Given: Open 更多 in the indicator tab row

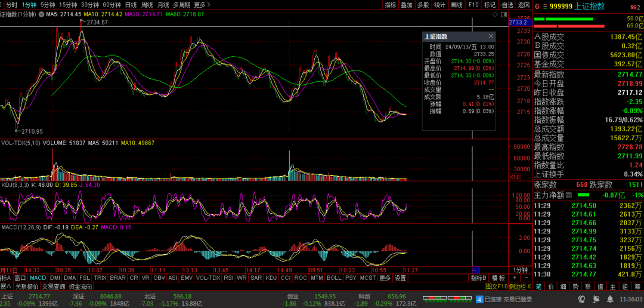Looking at the screenshot, I should 385,278.
